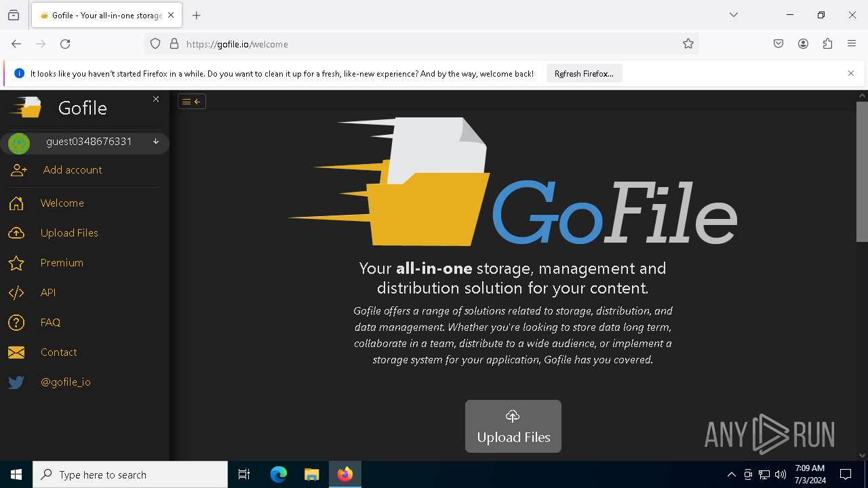Open the Premium sidebar link
Viewport: 868px width, 488px height.
pos(62,263)
